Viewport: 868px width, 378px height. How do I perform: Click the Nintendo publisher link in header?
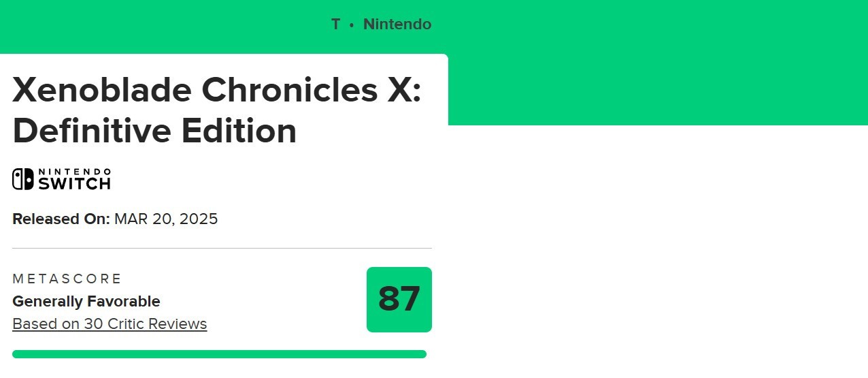click(x=397, y=25)
